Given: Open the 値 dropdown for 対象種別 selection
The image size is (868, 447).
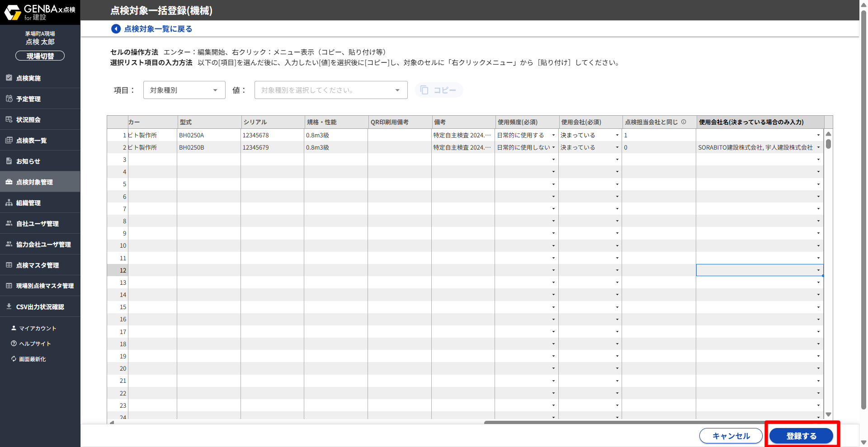Looking at the screenshot, I should [330, 90].
